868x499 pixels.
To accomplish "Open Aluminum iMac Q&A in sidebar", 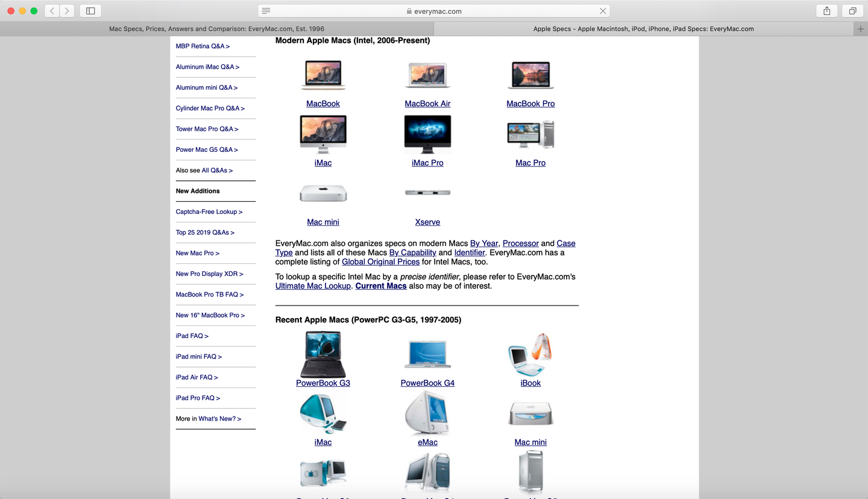I will click(x=207, y=67).
